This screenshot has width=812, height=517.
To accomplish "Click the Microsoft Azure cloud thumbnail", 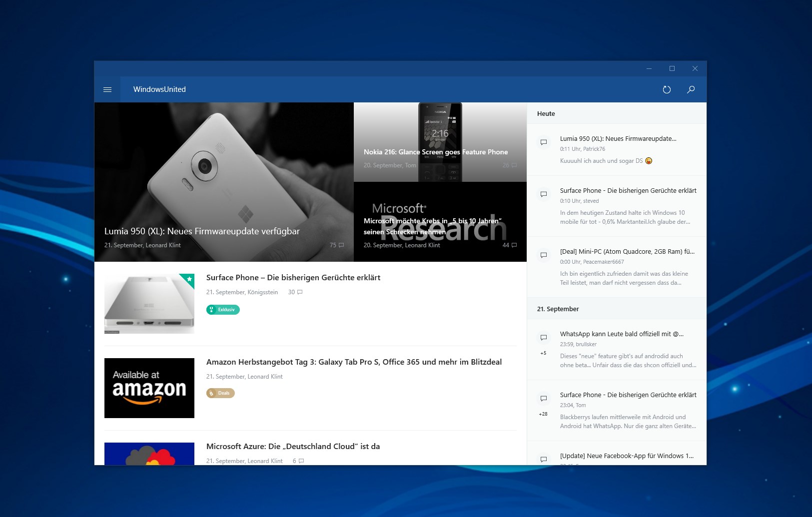I will 149,454.
